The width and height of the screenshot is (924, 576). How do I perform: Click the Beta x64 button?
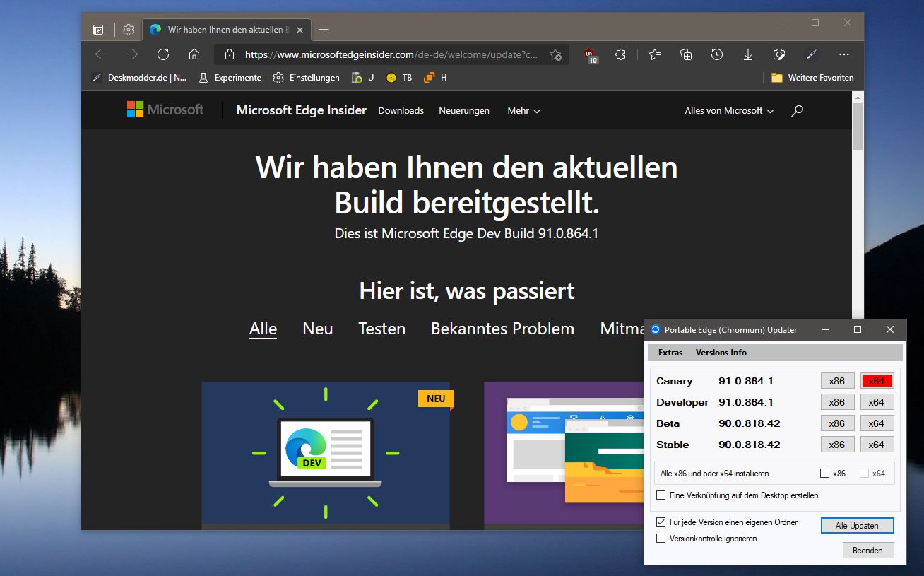coord(877,423)
